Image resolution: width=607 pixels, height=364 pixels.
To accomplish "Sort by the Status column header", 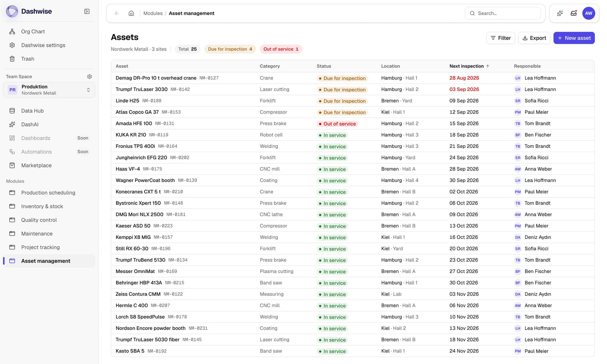I will click(324, 66).
